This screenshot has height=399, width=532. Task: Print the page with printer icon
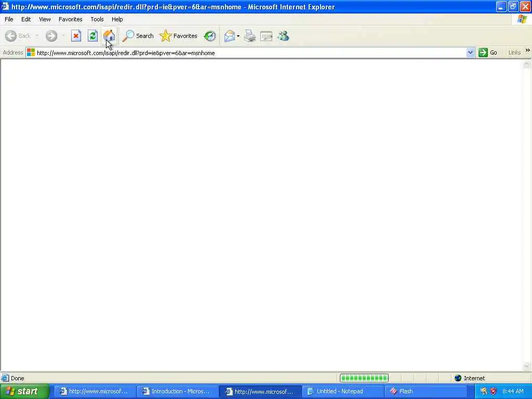coord(250,36)
